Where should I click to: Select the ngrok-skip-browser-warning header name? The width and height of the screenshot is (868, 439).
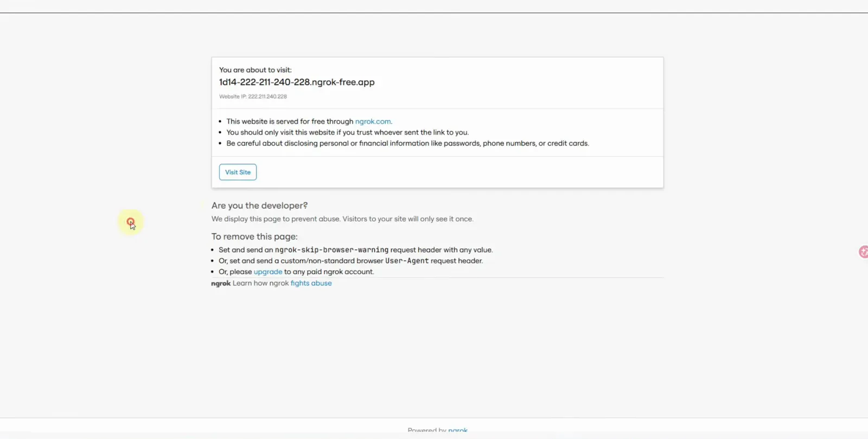(x=331, y=250)
